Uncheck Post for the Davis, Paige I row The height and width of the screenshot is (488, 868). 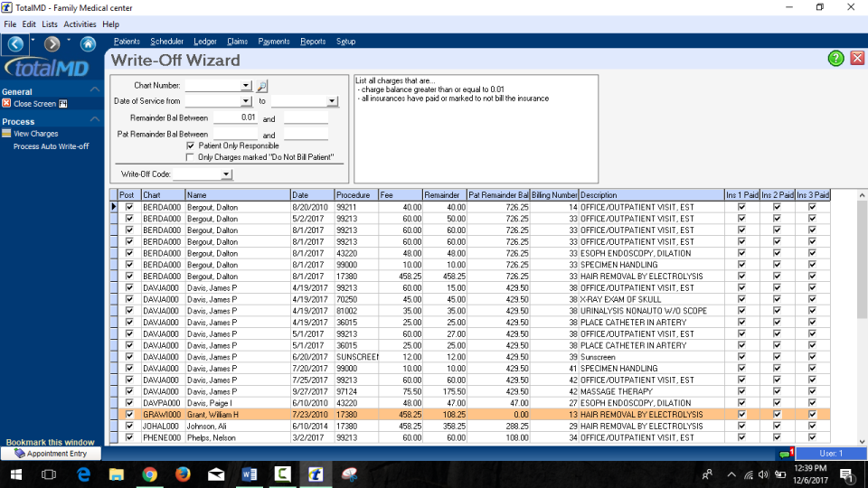(x=129, y=403)
